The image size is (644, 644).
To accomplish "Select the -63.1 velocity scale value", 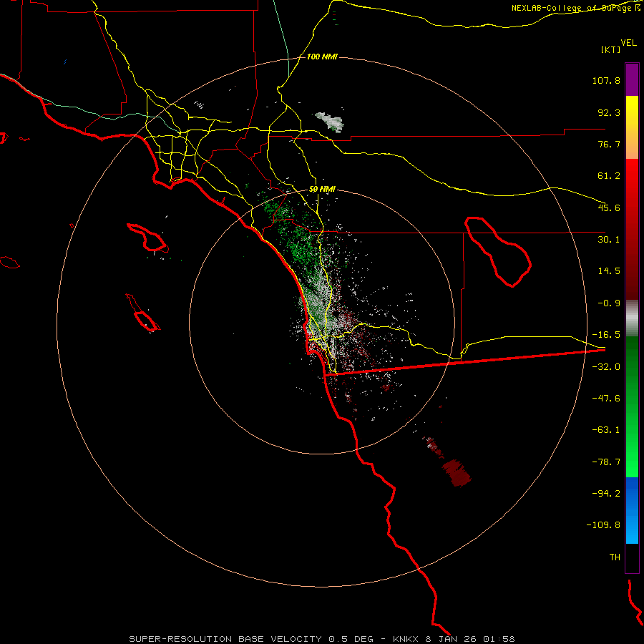I will [606, 430].
